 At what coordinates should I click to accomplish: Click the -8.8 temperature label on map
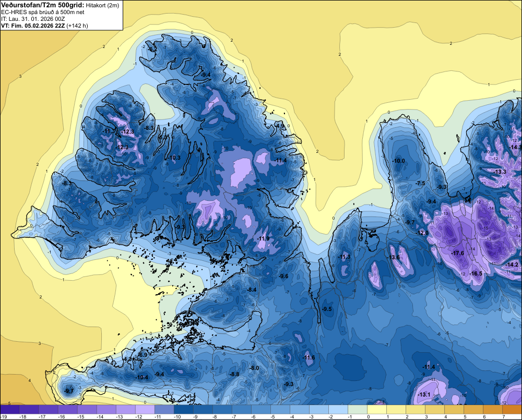click(x=235, y=375)
